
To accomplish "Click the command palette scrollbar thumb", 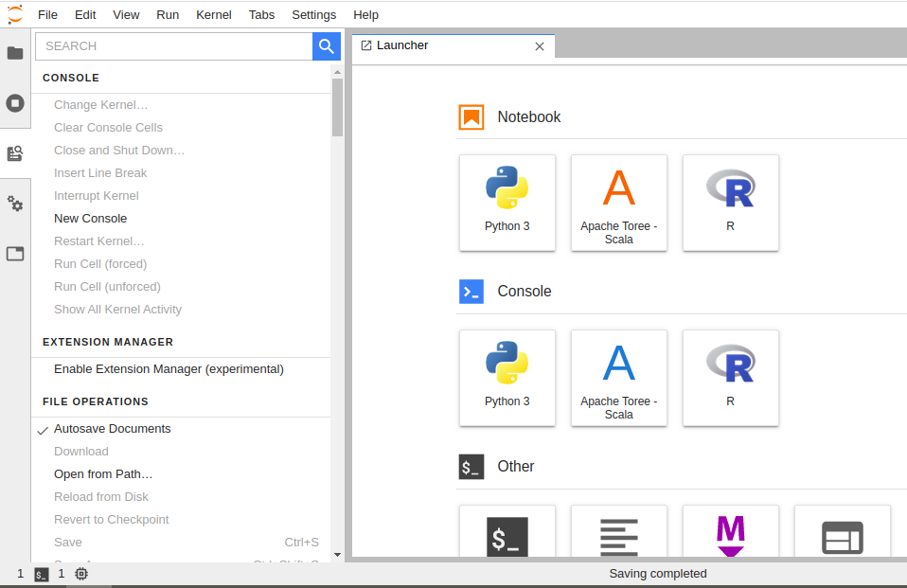I will pos(337,108).
